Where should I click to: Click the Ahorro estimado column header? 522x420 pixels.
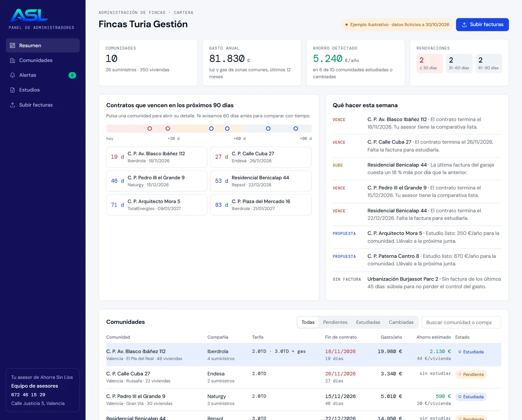(434, 337)
